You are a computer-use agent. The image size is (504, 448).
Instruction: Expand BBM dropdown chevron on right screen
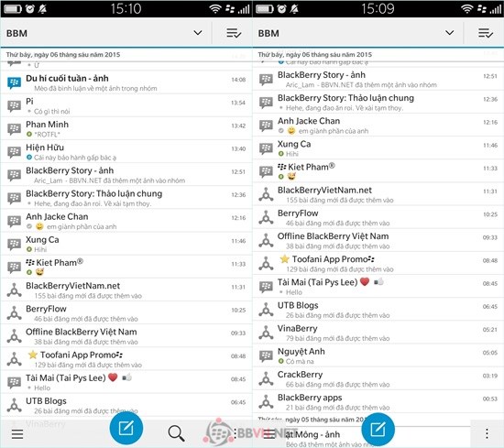click(x=449, y=32)
